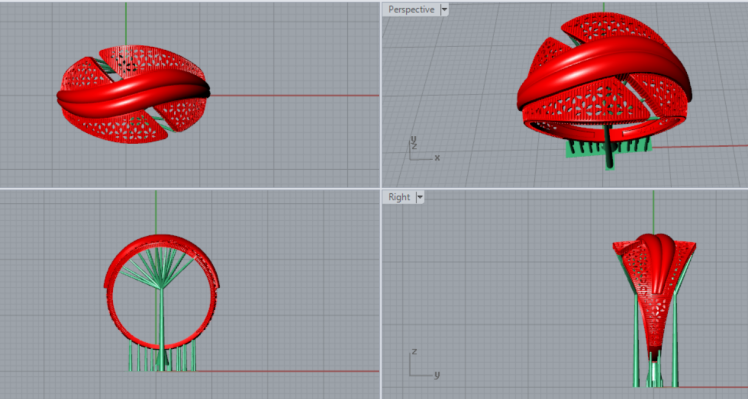Image resolution: width=748 pixels, height=399 pixels.
Task: Click the green vertical axis line in Right viewport
Action: coord(653,212)
